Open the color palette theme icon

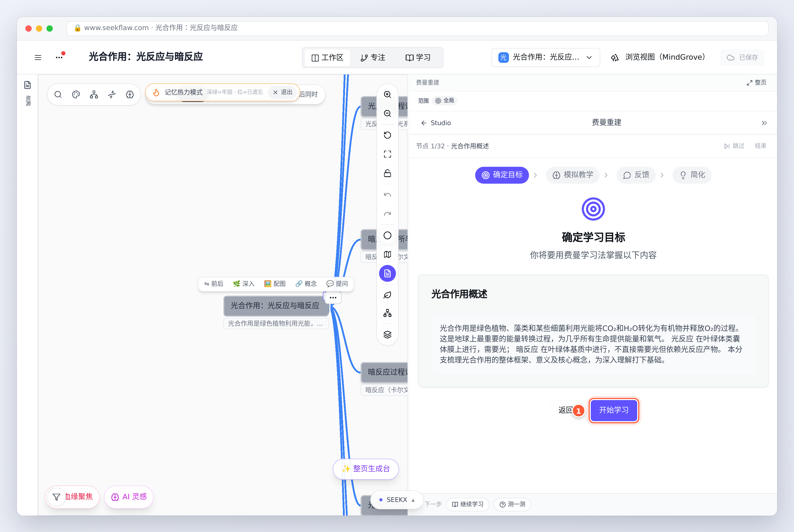[x=76, y=94]
